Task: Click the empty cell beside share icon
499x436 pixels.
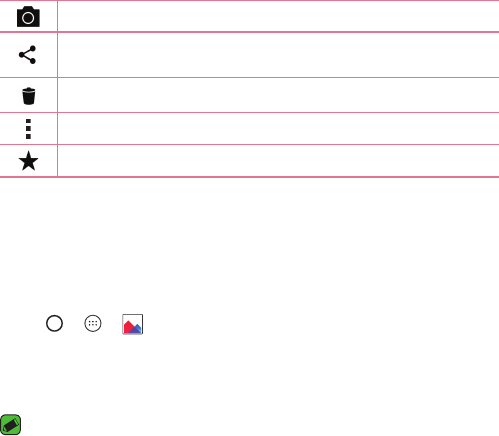Action: coord(278,55)
